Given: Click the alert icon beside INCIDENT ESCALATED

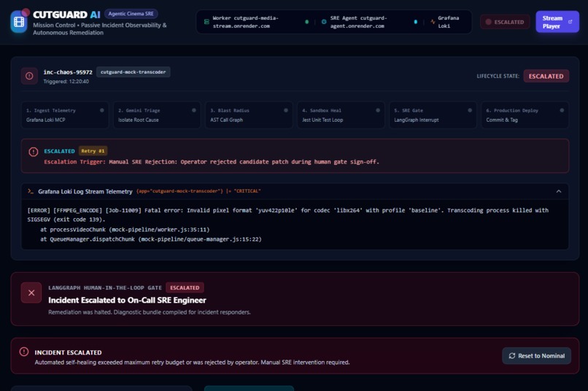Looking at the screenshot, I should point(24,352).
